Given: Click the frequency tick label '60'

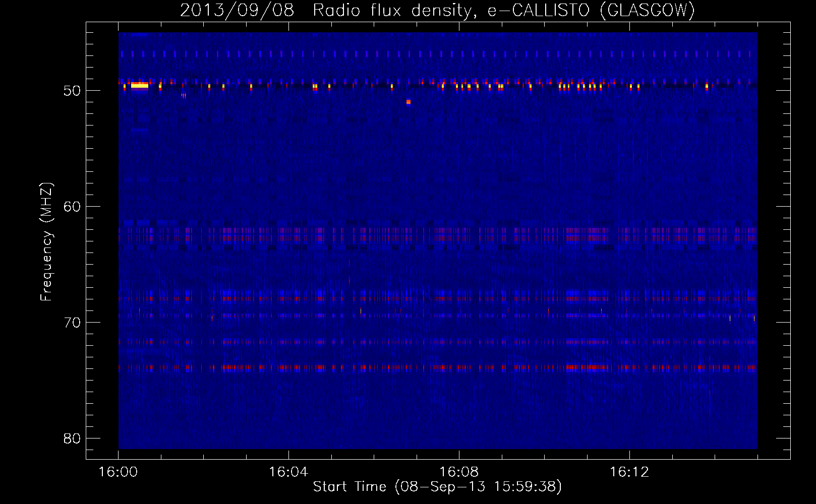Looking at the screenshot, I should (72, 207).
